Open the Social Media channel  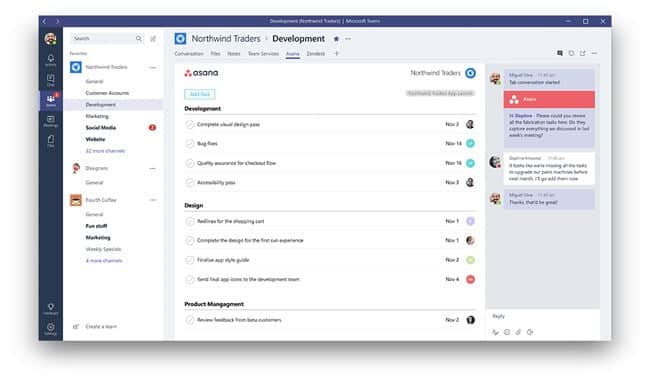click(101, 128)
